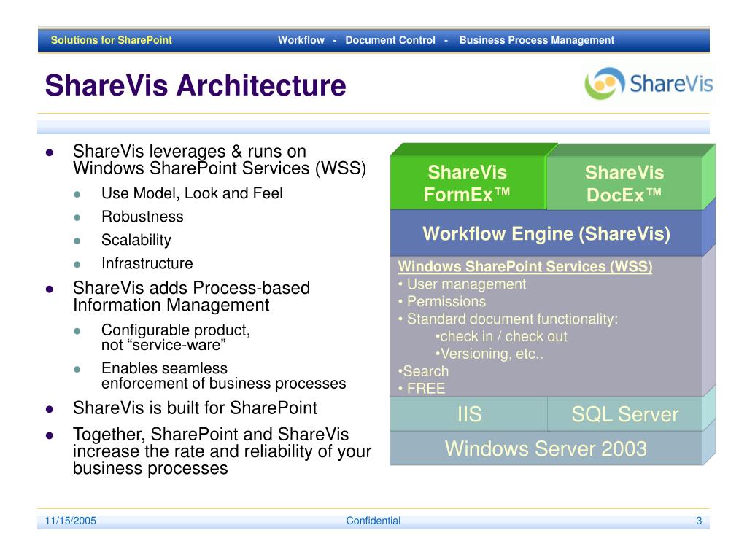Click check in / check out item
747x560 pixels.
tap(503, 336)
